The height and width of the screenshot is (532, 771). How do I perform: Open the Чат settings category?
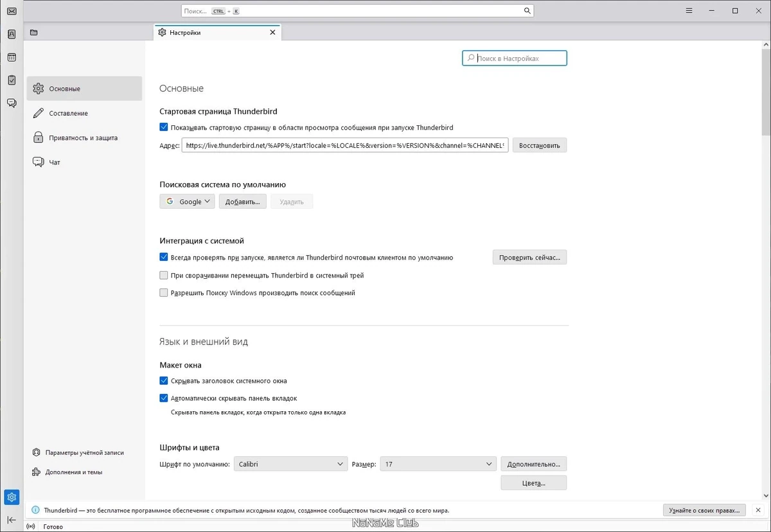pos(84,162)
